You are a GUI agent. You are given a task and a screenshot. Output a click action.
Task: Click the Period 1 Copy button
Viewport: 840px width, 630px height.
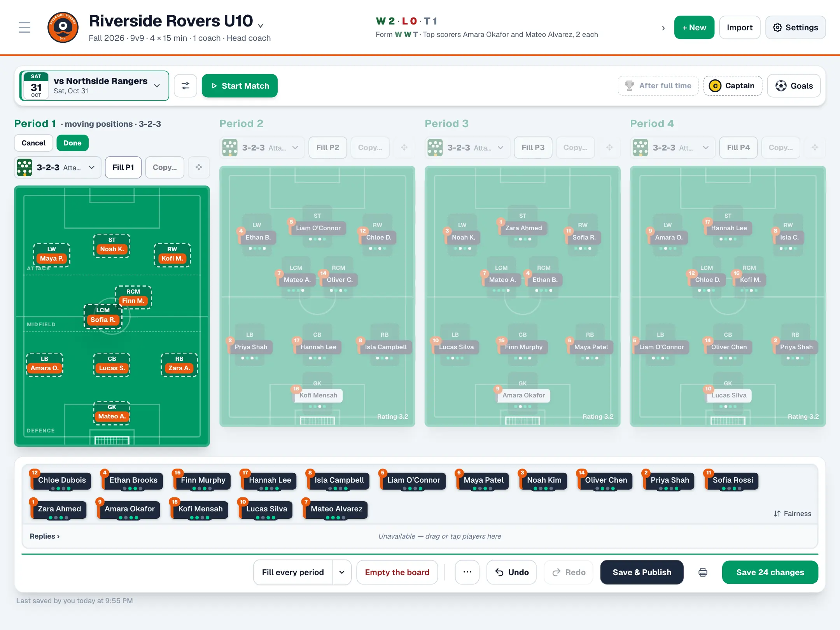[164, 168]
